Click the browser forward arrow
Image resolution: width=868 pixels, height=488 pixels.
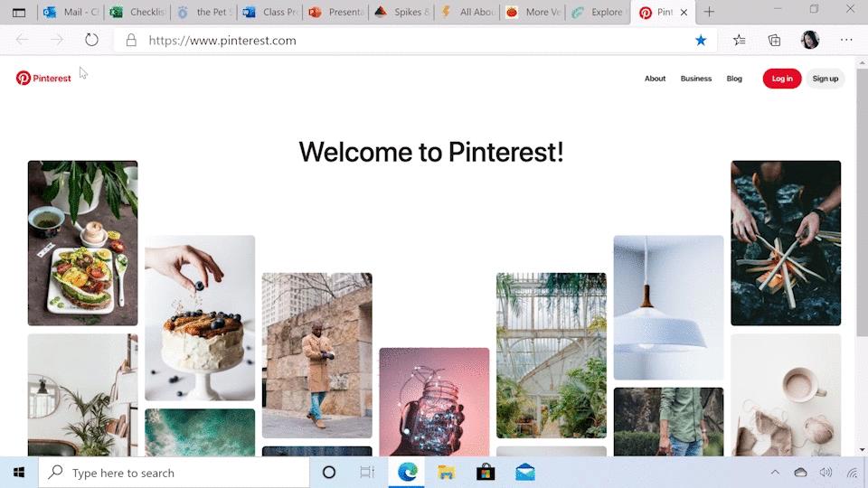56,40
